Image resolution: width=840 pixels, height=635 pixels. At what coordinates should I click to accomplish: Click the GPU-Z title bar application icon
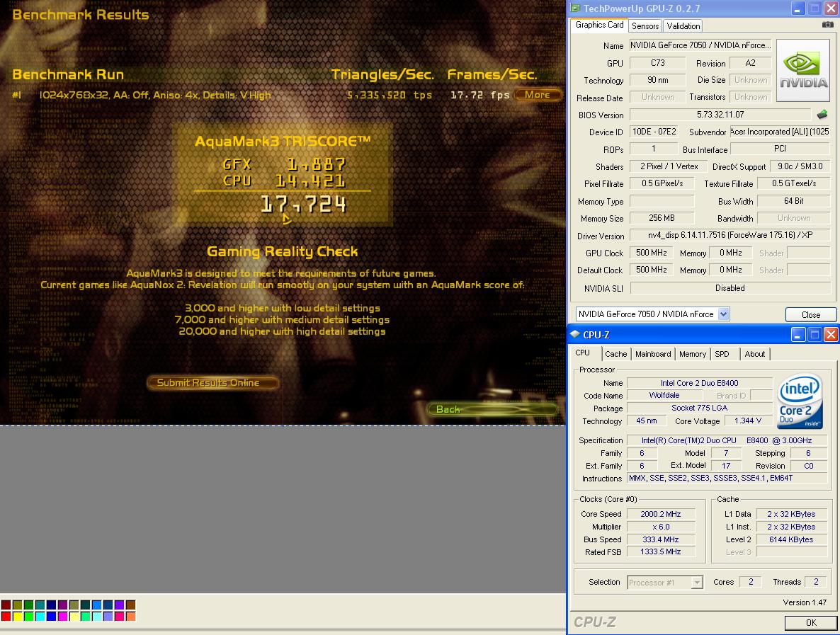click(x=575, y=8)
